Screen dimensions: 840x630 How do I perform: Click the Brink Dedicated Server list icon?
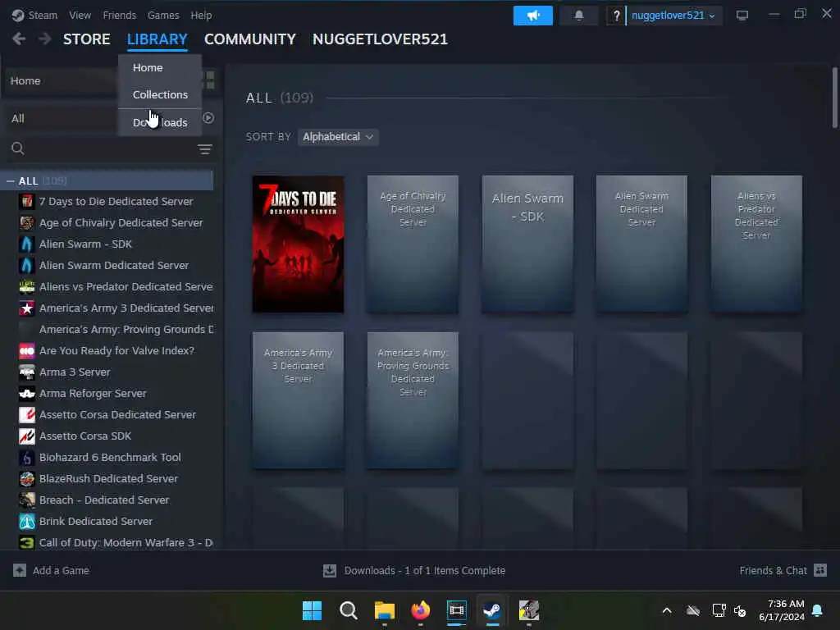(x=27, y=521)
